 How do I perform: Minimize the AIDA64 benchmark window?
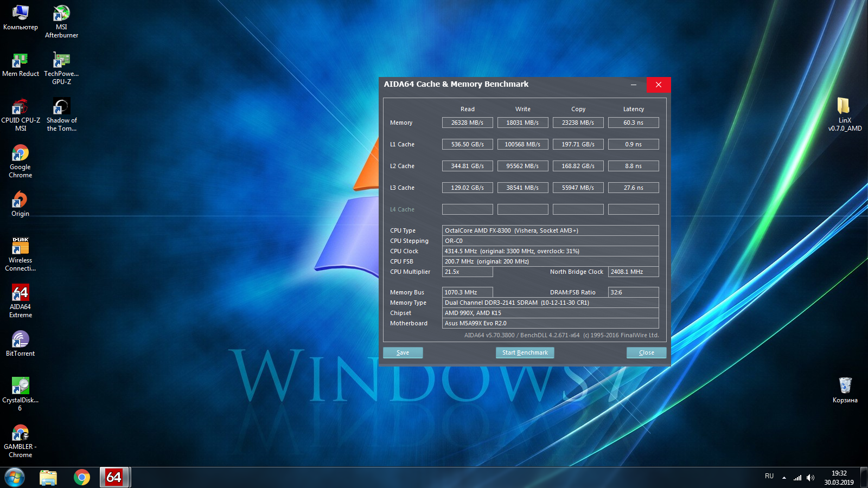click(x=634, y=85)
